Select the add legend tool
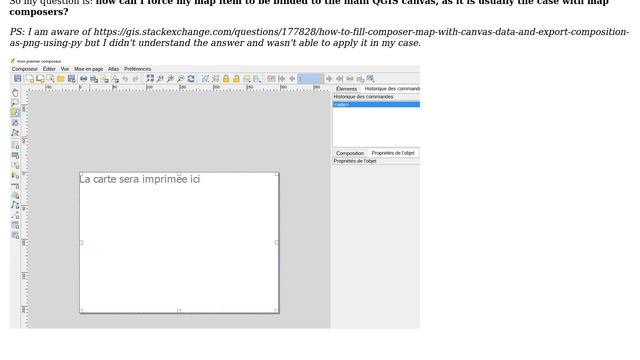The width and height of the screenshot is (640, 360). [15, 176]
